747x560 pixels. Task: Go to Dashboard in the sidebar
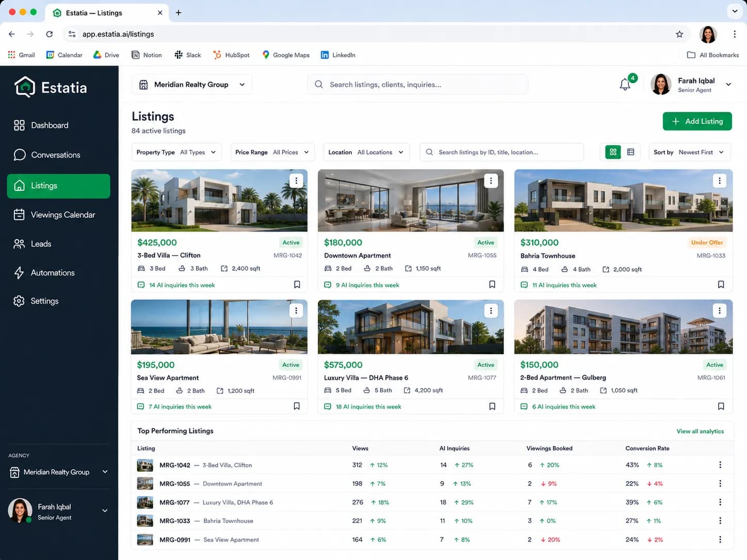click(x=59, y=125)
